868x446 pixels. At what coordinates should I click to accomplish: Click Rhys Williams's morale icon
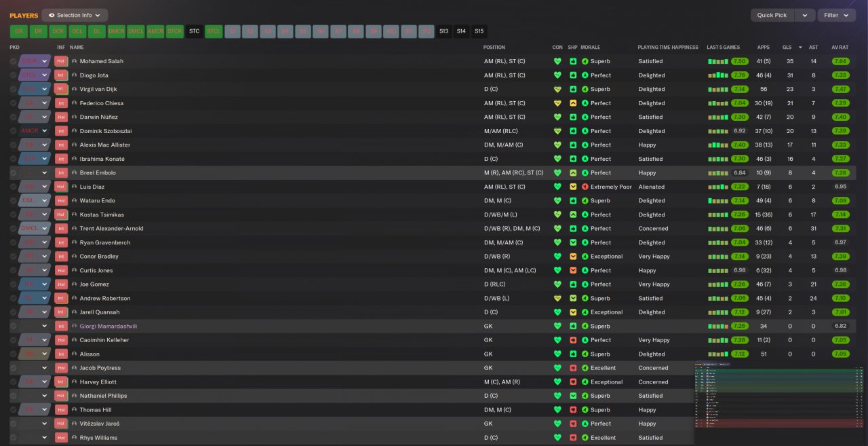click(x=585, y=438)
